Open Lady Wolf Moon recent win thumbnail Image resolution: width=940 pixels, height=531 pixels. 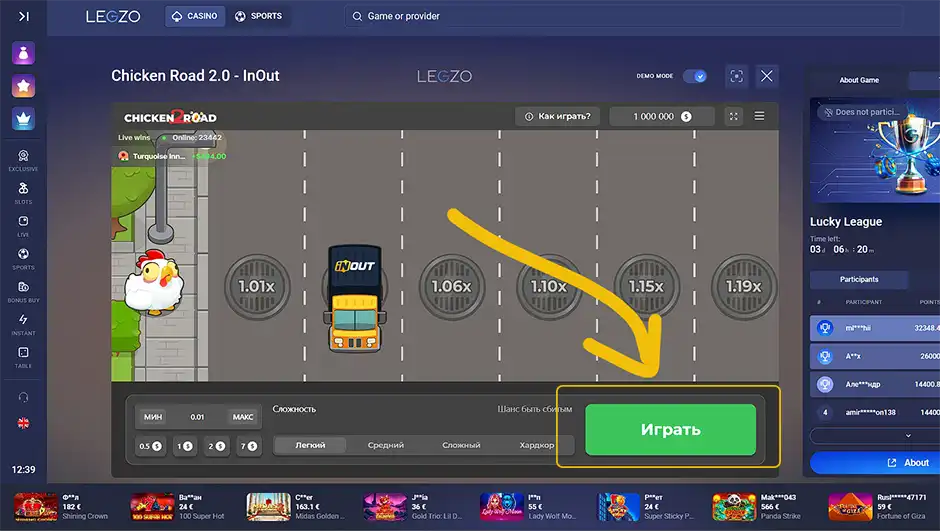pyautogui.click(x=501, y=507)
